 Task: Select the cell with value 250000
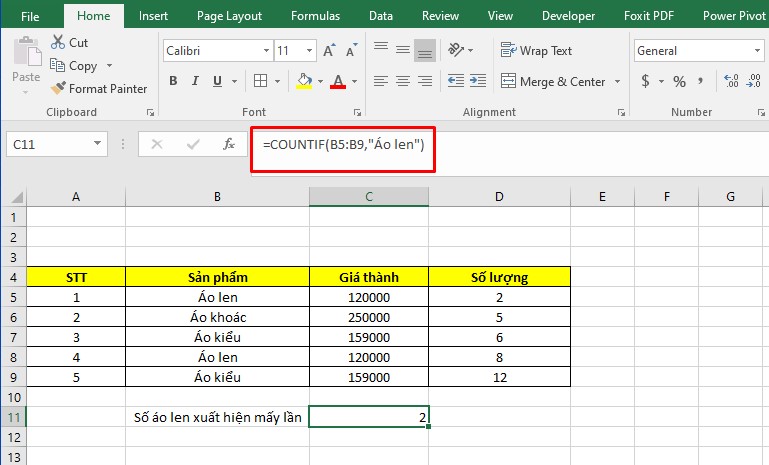[x=369, y=317]
